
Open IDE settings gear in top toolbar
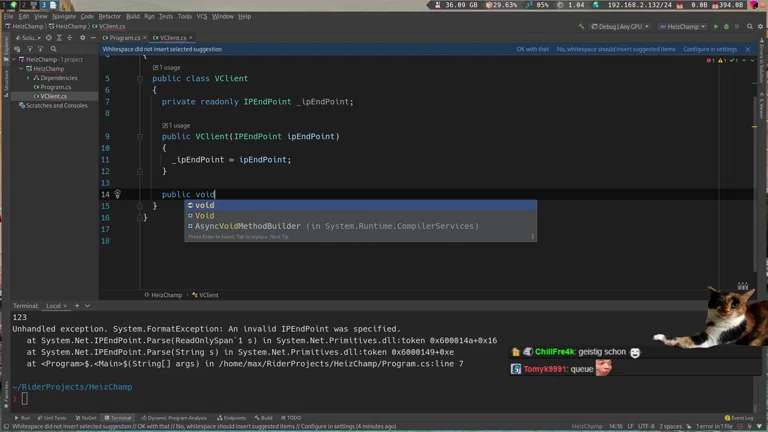click(760, 26)
